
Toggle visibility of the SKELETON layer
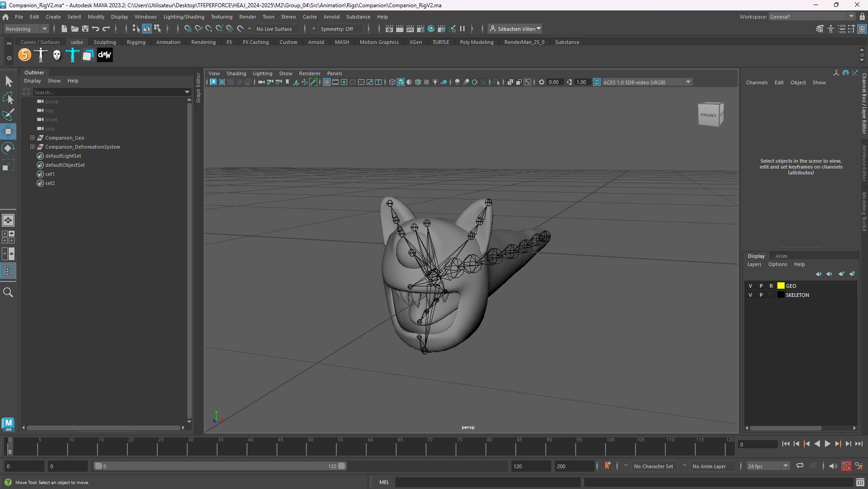pyautogui.click(x=750, y=295)
